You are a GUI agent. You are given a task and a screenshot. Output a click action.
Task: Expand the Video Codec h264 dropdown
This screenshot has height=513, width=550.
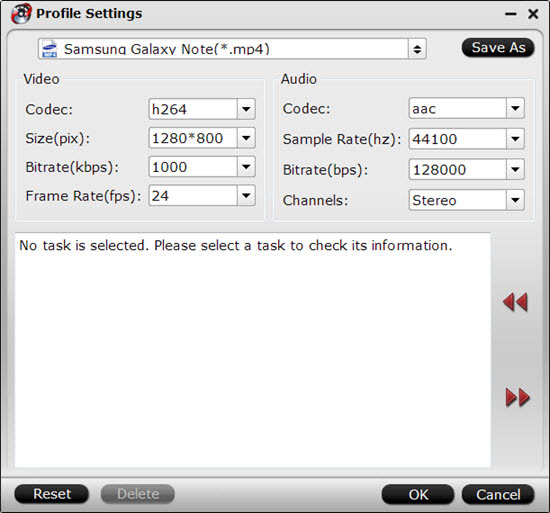point(246,109)
